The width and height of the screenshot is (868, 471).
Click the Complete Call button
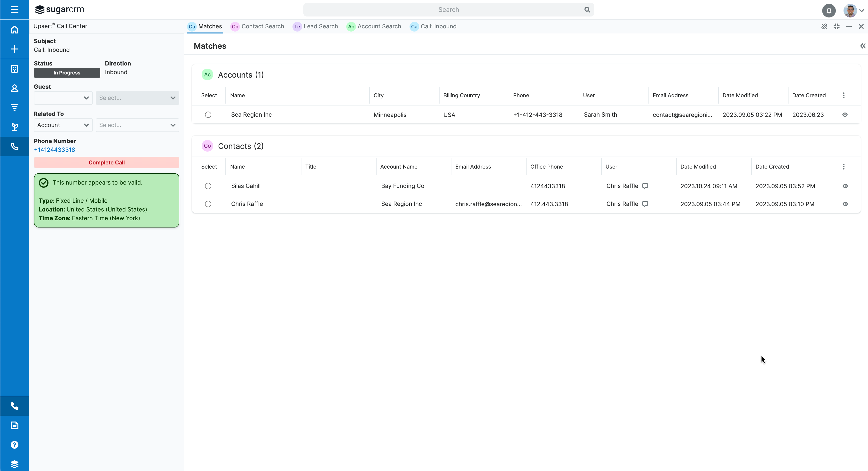pyautogui.click(x=106, y=162)
